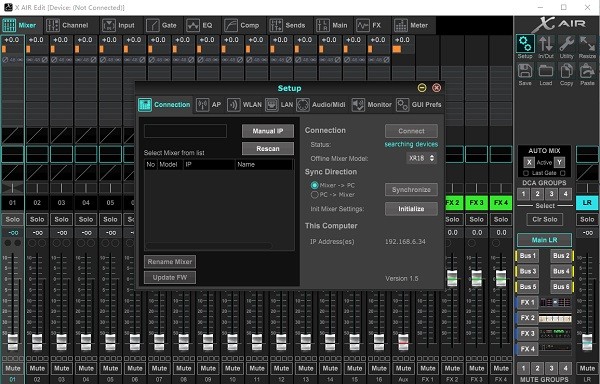Switch to the Sends view tab

[x=287, y=25]
